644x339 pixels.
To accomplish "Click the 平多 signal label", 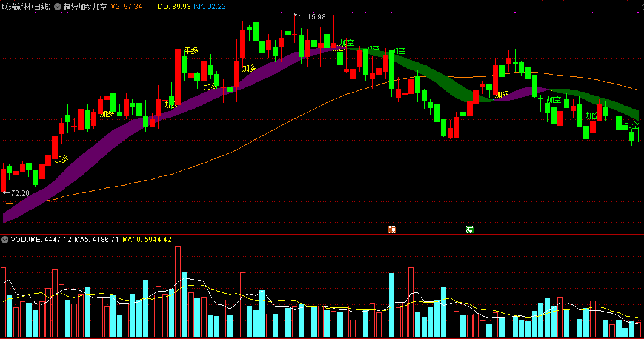I will coord(191,50).
